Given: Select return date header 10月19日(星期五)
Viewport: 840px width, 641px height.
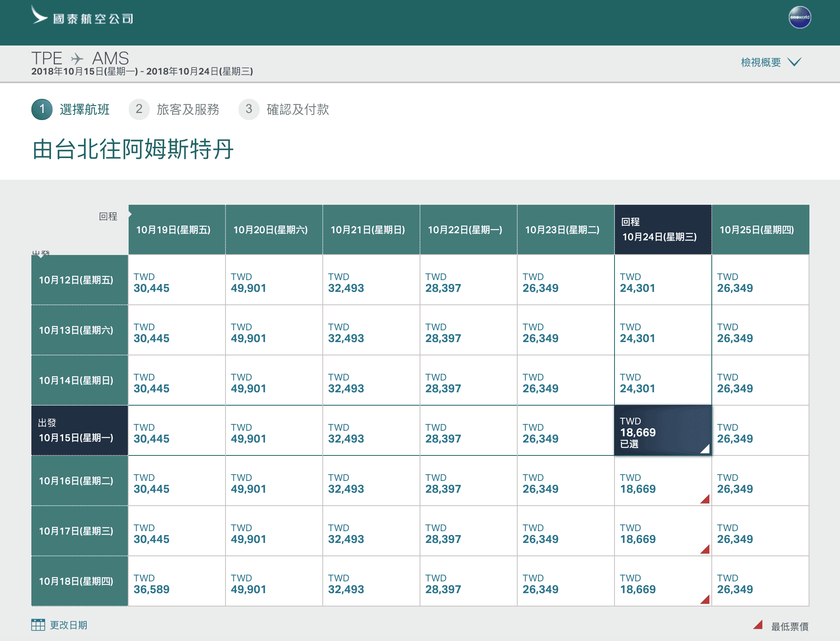Looking at the screenshot, I should 177,229.
